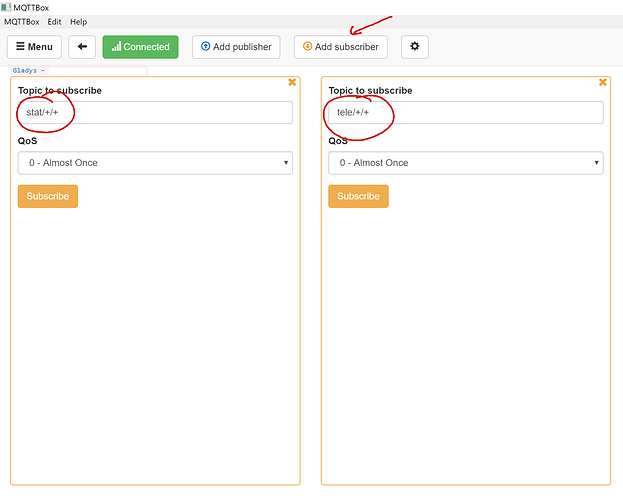The width and height of the screenshot is (623, 500).
Task: Subscribe to the stat/+/+ topic
Action: [x=48, y=196]
